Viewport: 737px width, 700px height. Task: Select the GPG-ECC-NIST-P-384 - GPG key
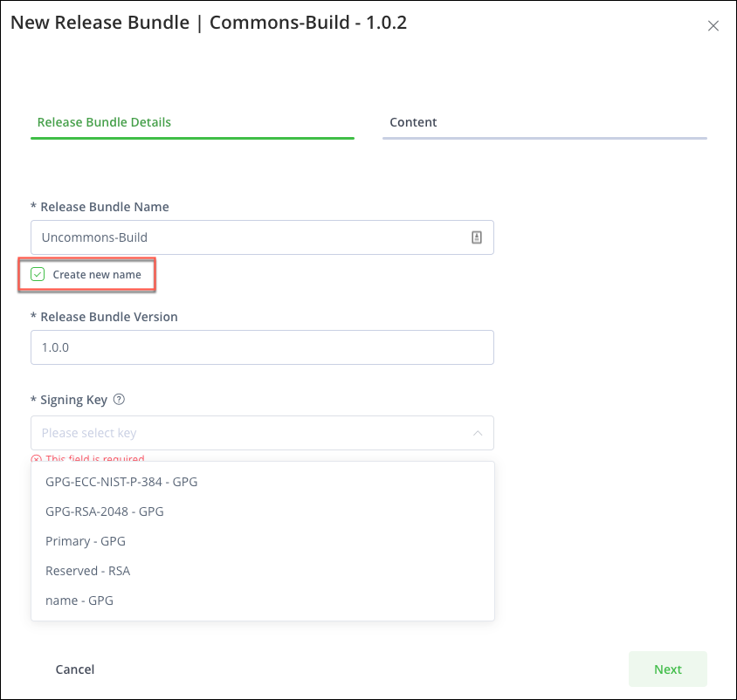coord(121,481)
